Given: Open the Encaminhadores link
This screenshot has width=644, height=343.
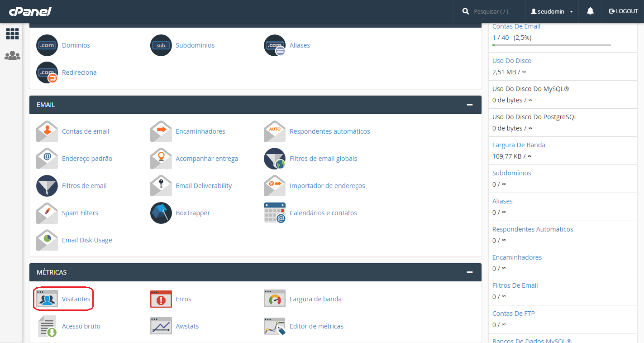Looking at the screenshot, I should click(200, 131).
